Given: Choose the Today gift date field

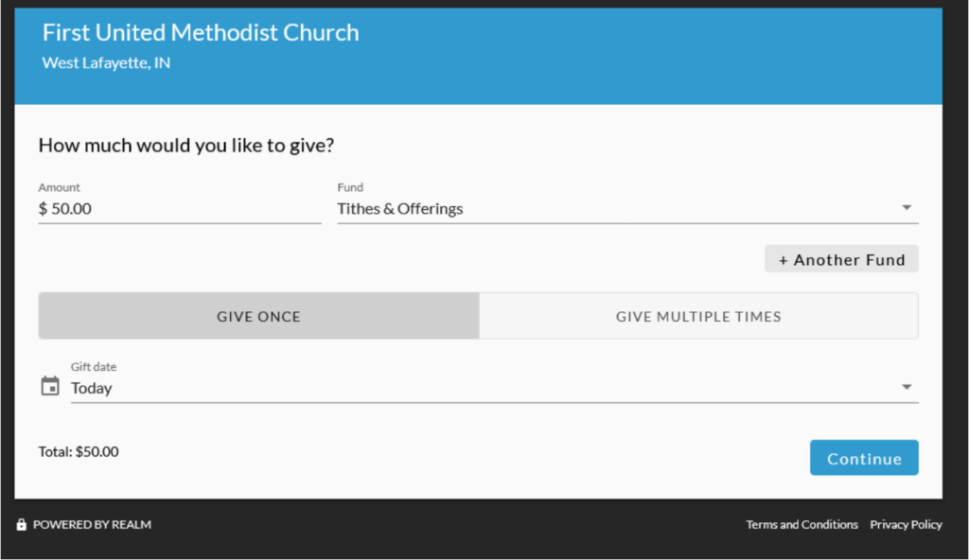Looking at the screenshot, I should click(494, 388).
